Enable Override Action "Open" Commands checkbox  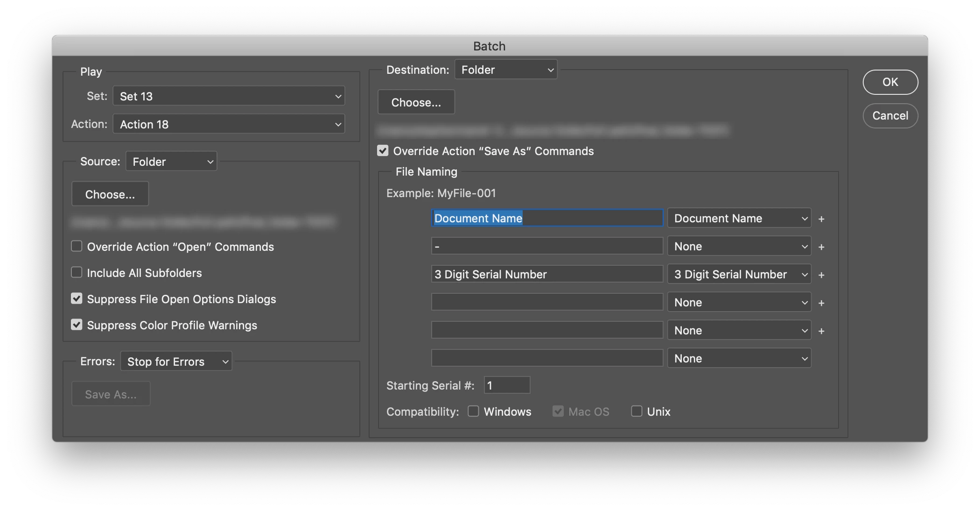coord(77,246)
